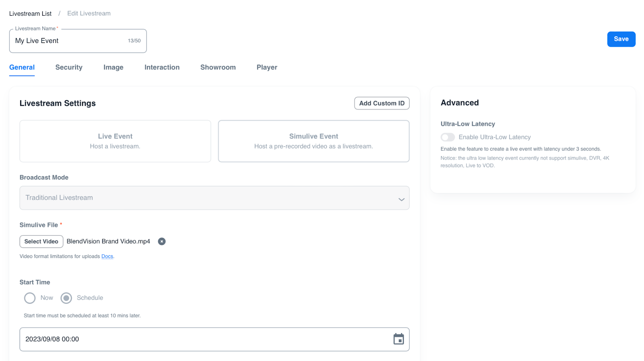644x361 pixels.
Task: Remove the BlendVision Brand Video.mp4 file
Action: (x=162, y=241)
